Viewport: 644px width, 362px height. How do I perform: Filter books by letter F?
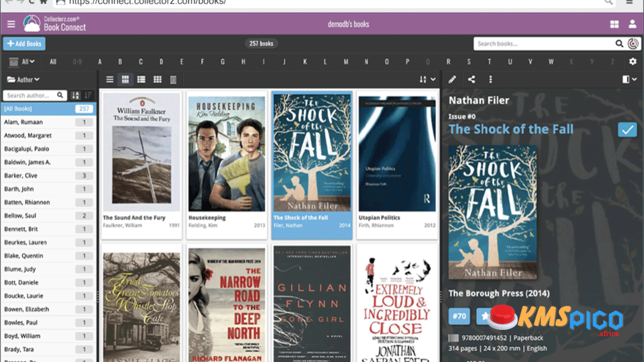202,62
